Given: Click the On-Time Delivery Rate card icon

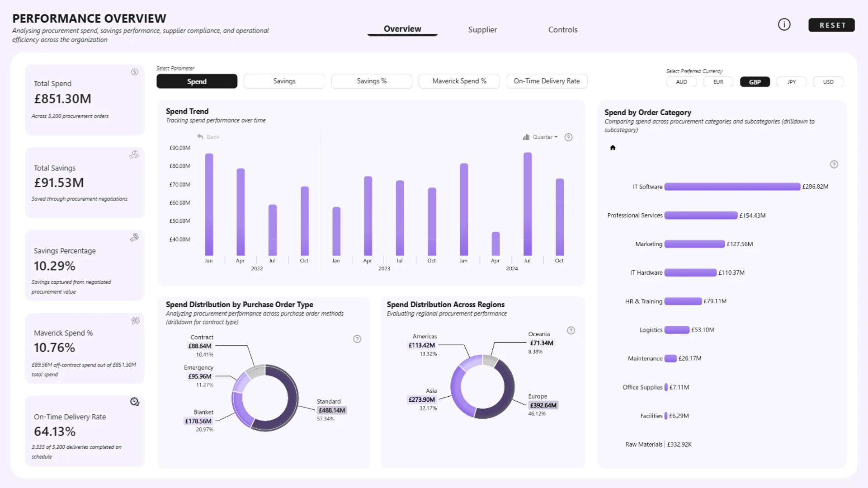Looking at the screenshot, I should (135, 402).
